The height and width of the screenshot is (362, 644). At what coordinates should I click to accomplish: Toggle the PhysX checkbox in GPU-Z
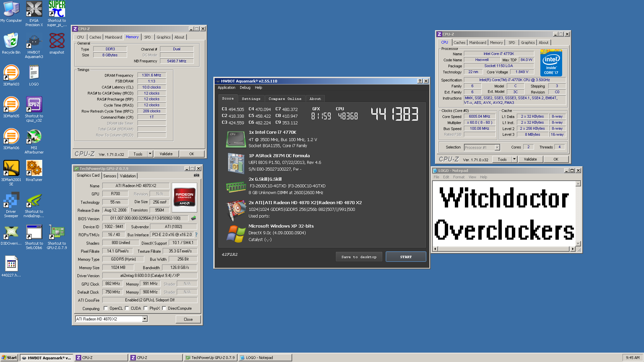(x=146, y=308)
